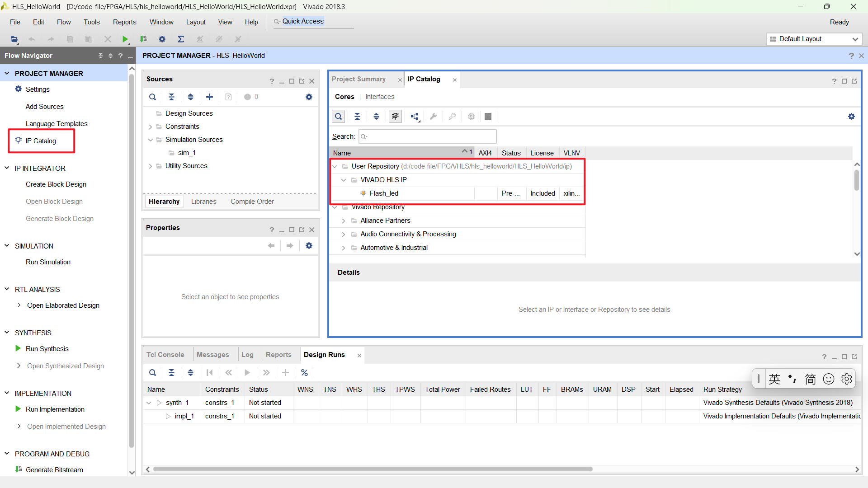Switch IP Catalog view to Cores
Image resolution: width=868 pixels, height=488 pixels.
(x=344, y=97)
